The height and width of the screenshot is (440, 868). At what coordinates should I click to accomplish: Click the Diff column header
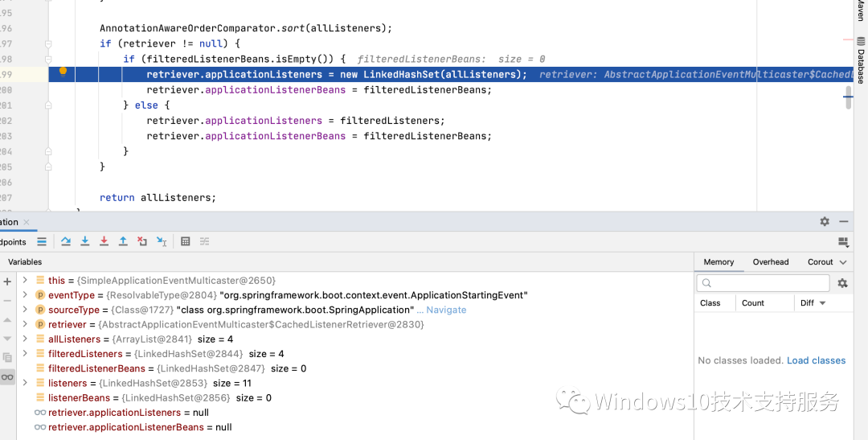[x=807, y=303]
